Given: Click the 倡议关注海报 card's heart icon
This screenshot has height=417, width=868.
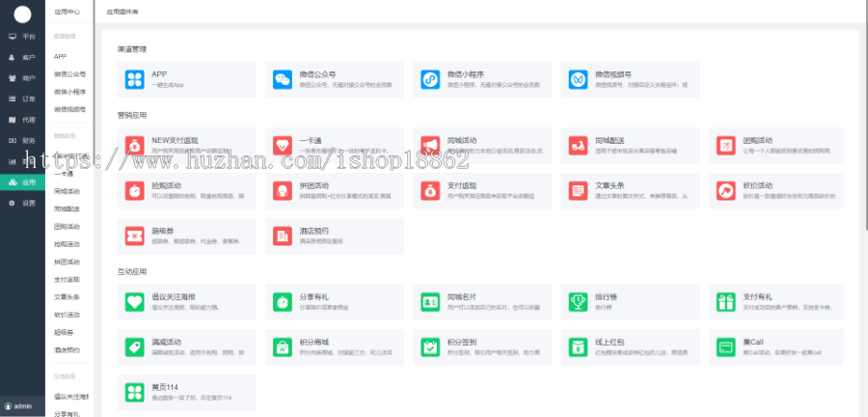Looking at the screenshot, I should point(134,302).
